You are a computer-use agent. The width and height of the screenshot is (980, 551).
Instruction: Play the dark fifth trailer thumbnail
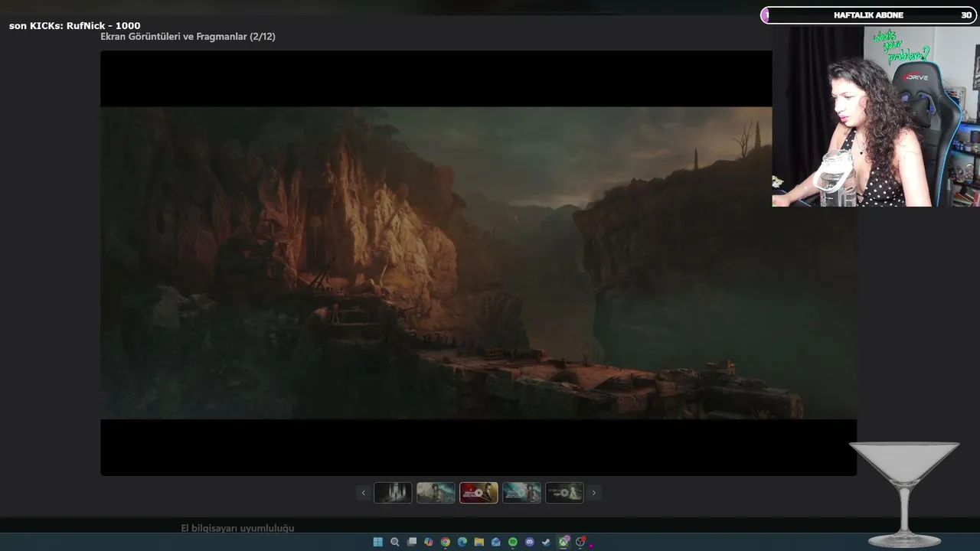coord(564,493)
